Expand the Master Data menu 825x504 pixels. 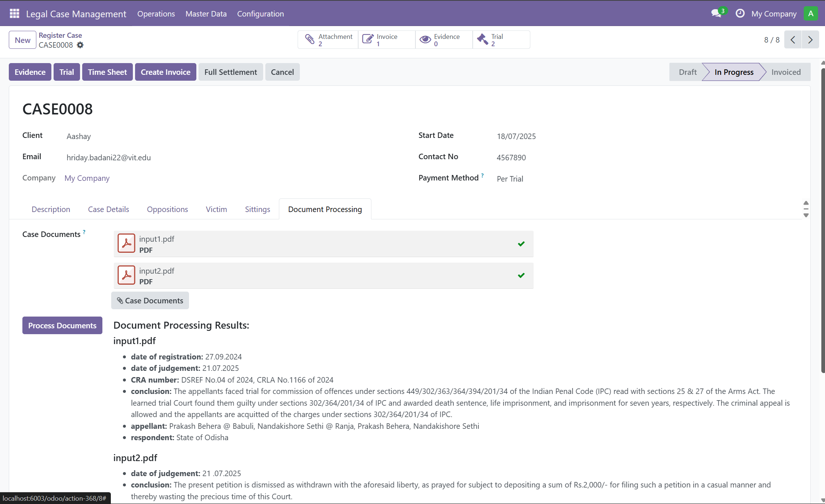(206, 14)
